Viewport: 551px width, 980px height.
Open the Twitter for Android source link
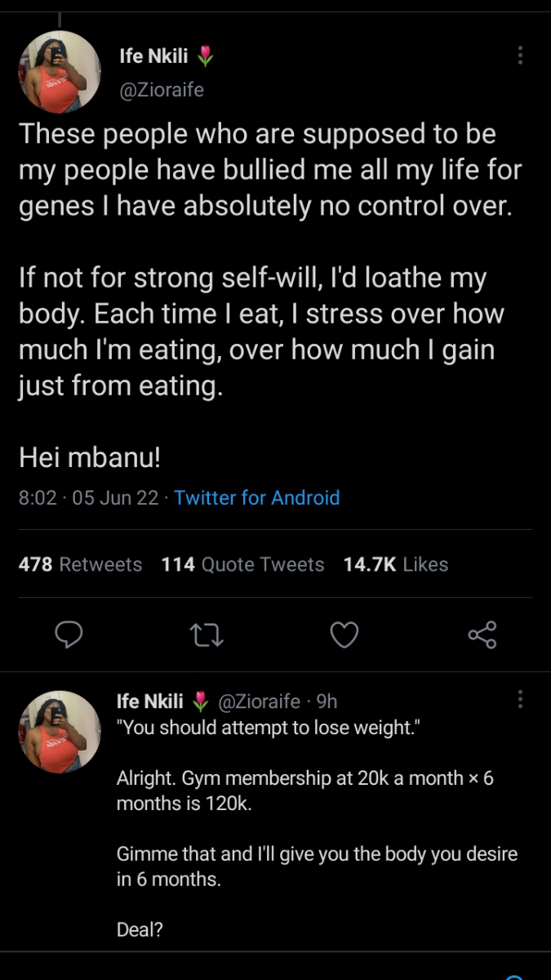257,497
